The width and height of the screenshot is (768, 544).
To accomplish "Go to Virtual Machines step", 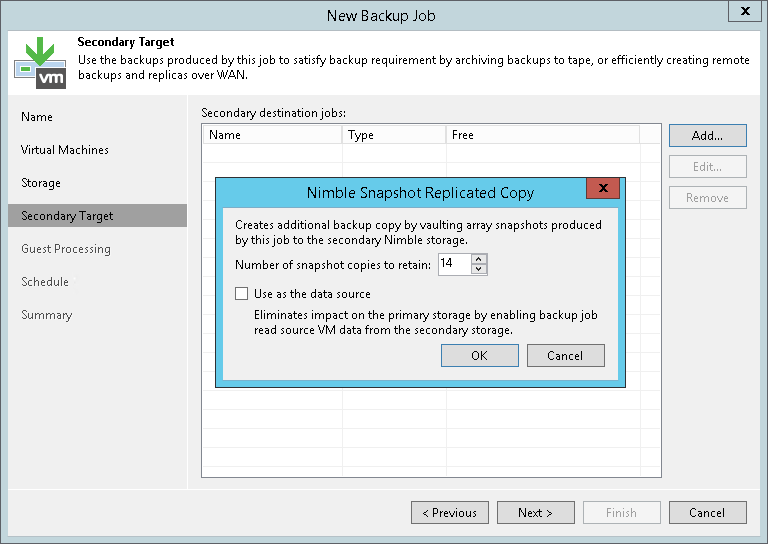I will [65, 150].
